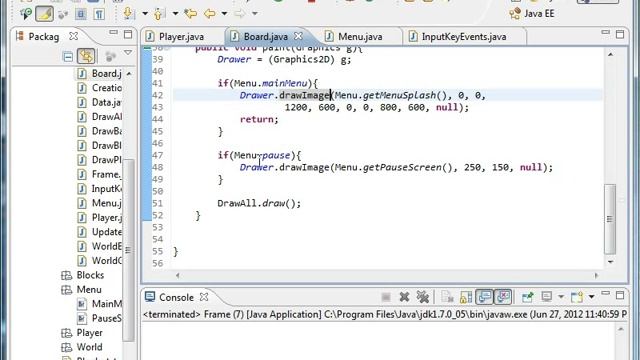This screenshot has width=640, height=360.
Task: Maximize the Console view
Action: coord(620,295)
